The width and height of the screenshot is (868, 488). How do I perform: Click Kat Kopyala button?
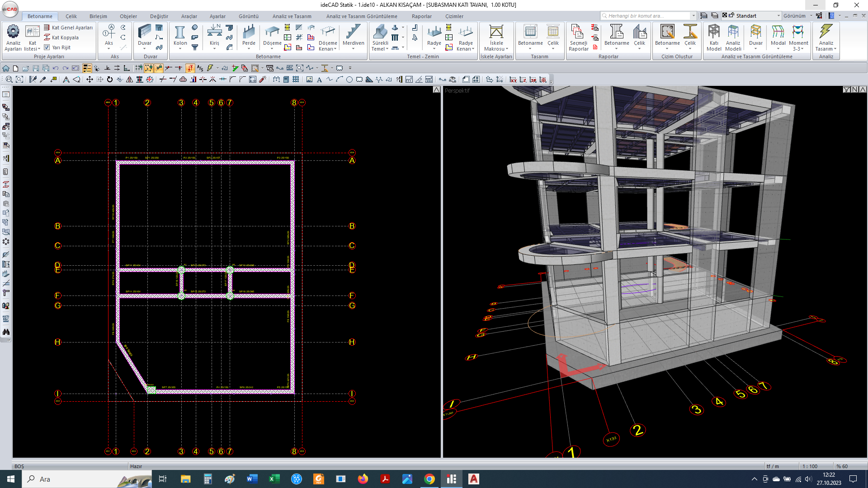[x=61, y=38]
